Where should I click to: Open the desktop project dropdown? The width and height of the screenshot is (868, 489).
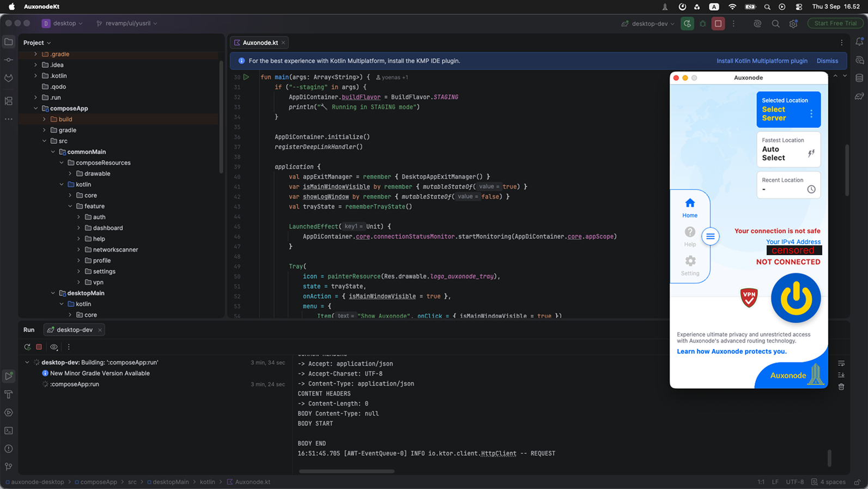[x=63, y=23]
